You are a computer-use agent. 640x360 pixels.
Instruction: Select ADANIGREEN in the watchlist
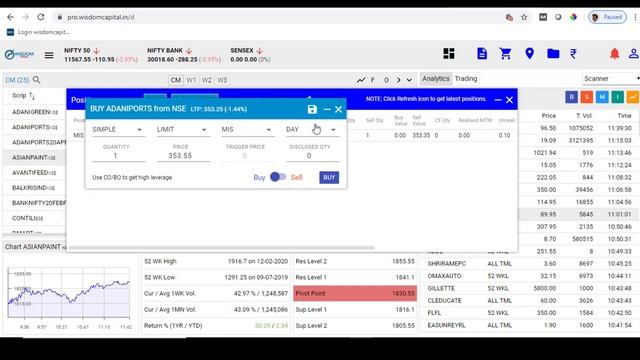[35, 112]
